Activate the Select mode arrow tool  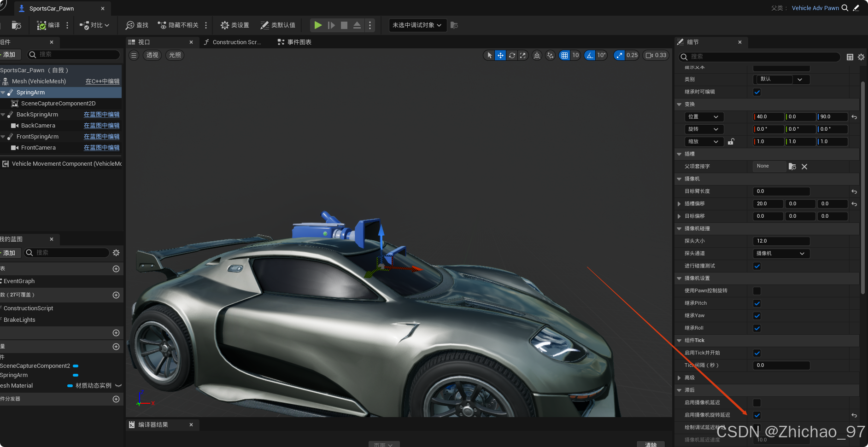pos(489,55)
